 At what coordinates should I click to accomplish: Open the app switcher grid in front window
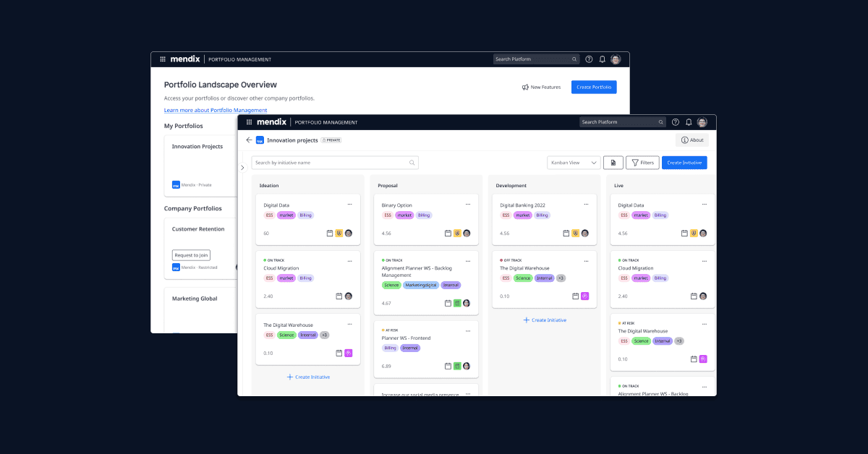click(249, 122)
